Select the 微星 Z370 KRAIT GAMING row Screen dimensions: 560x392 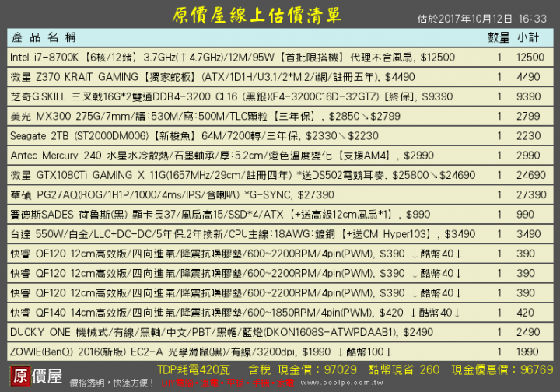click(x=280, y=77)
